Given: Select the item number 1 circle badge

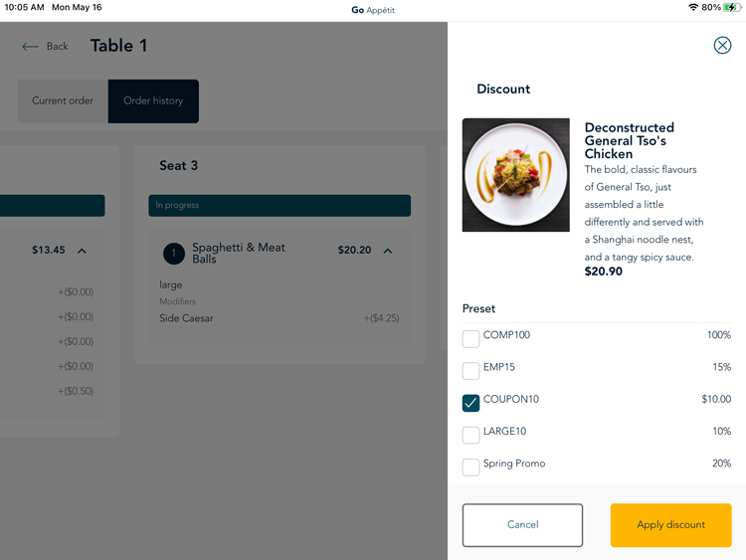Looking at the screenshot, I should tap(174, 253).
